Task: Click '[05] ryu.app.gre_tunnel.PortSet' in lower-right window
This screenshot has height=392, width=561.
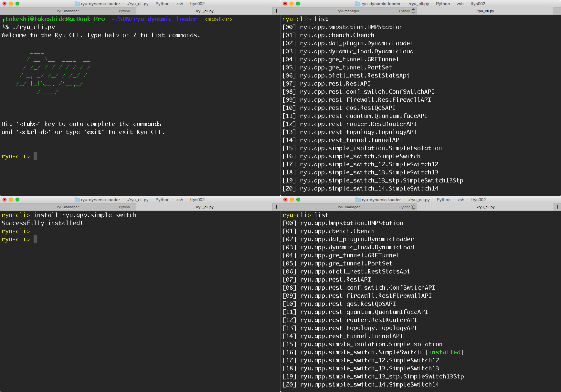Action: [x=337, y=263]
